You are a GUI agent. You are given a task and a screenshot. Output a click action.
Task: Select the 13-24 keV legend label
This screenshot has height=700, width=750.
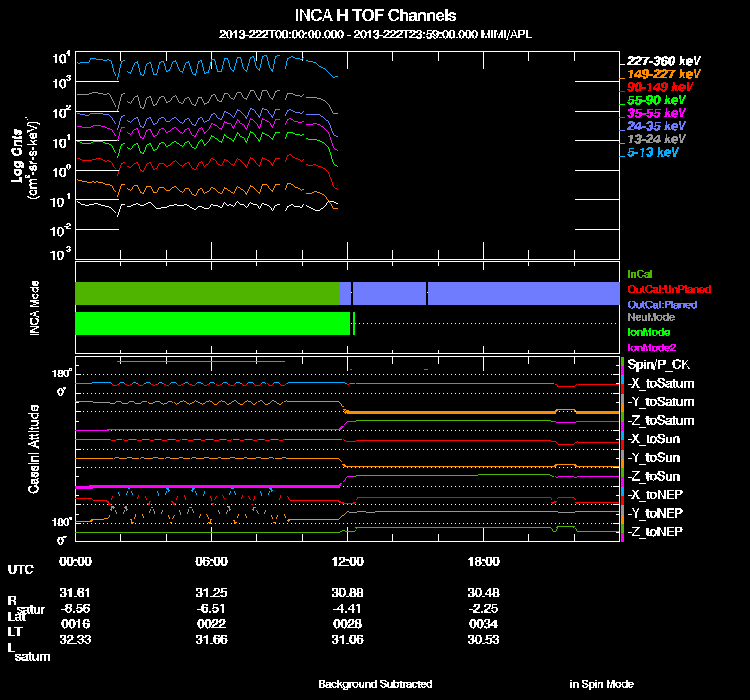[656, 139]
